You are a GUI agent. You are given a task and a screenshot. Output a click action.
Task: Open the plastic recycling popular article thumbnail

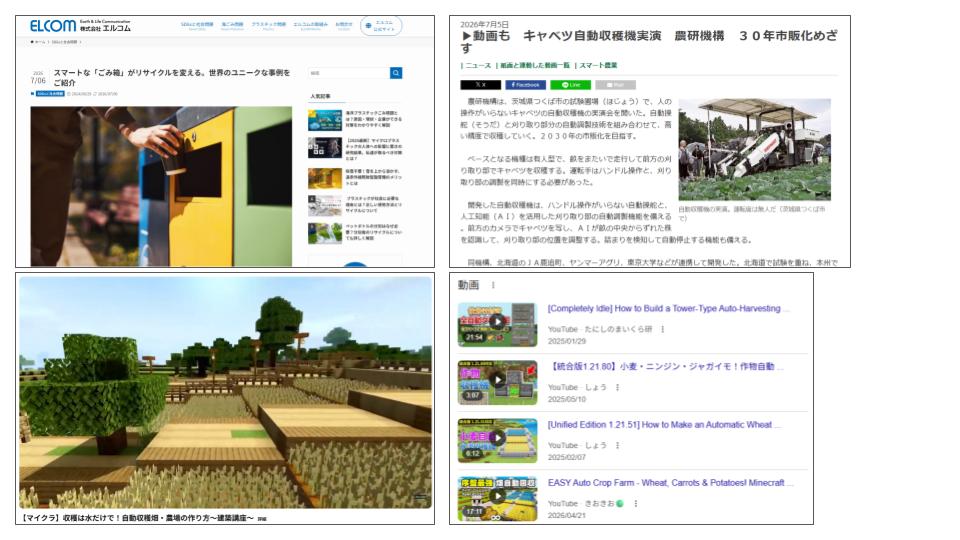pos(324,206)
